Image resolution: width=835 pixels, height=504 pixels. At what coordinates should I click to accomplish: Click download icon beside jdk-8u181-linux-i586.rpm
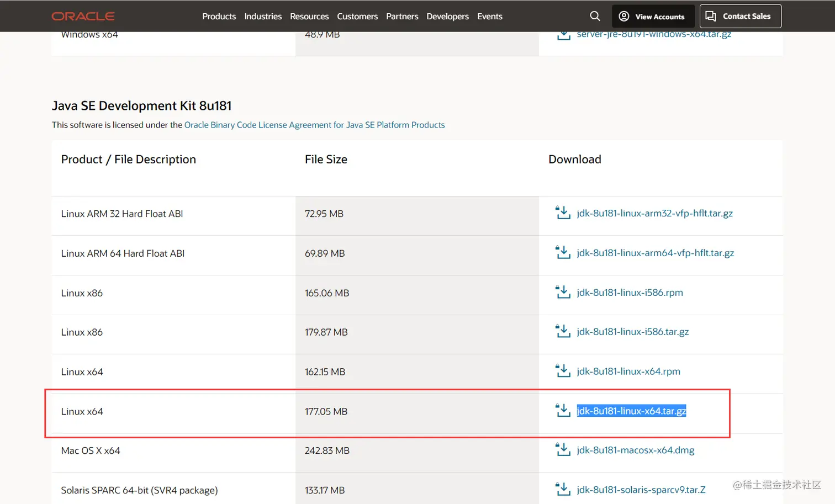coord(563,293)
